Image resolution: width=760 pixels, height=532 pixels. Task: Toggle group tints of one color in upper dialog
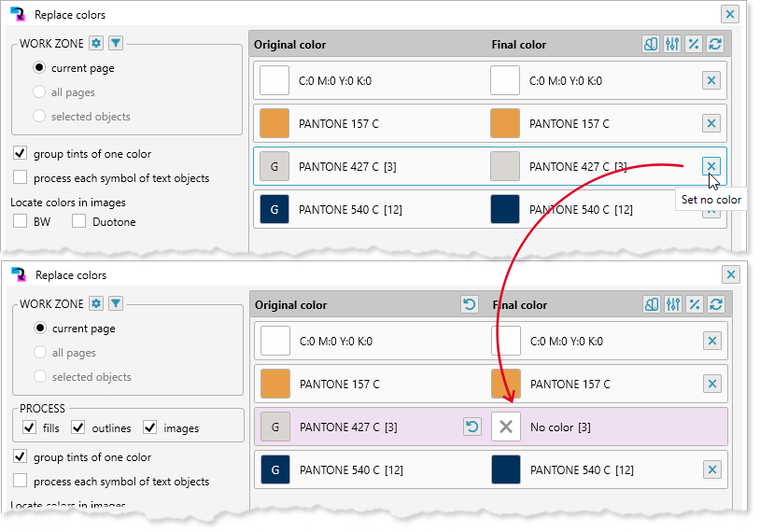pyautogui.click(x=20, y=154)
